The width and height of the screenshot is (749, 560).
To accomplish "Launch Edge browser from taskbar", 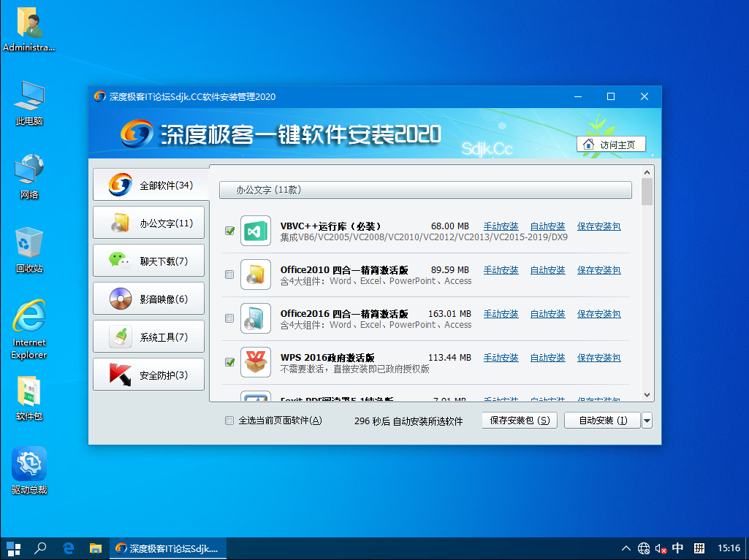I will point(68,548).
